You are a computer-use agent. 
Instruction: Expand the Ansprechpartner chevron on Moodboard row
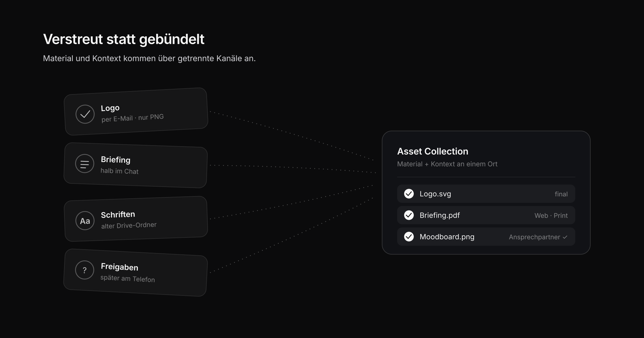565,237
